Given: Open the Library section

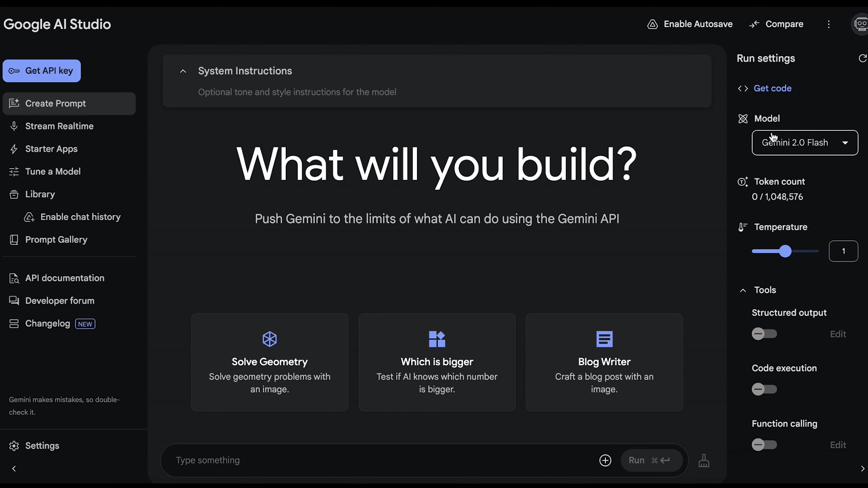Looking at the screenshot, I should coord(69,194).
